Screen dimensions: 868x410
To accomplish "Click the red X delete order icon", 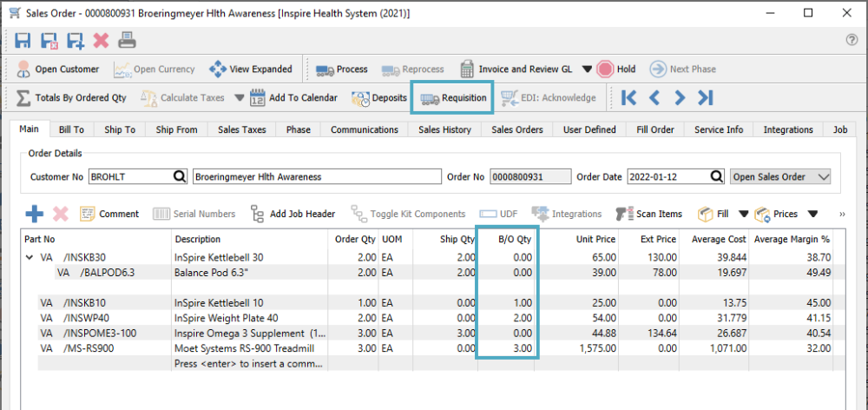I will click(x=102, y=41).
